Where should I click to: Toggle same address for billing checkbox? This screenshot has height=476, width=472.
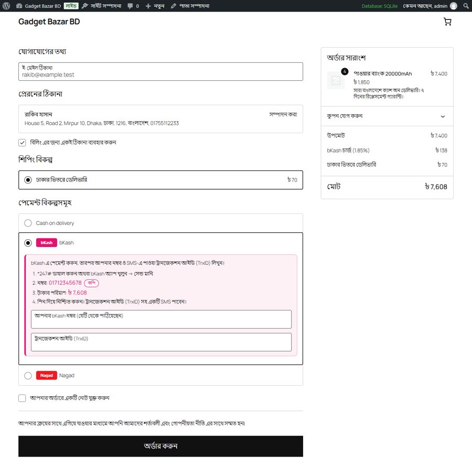pos(22,143)
